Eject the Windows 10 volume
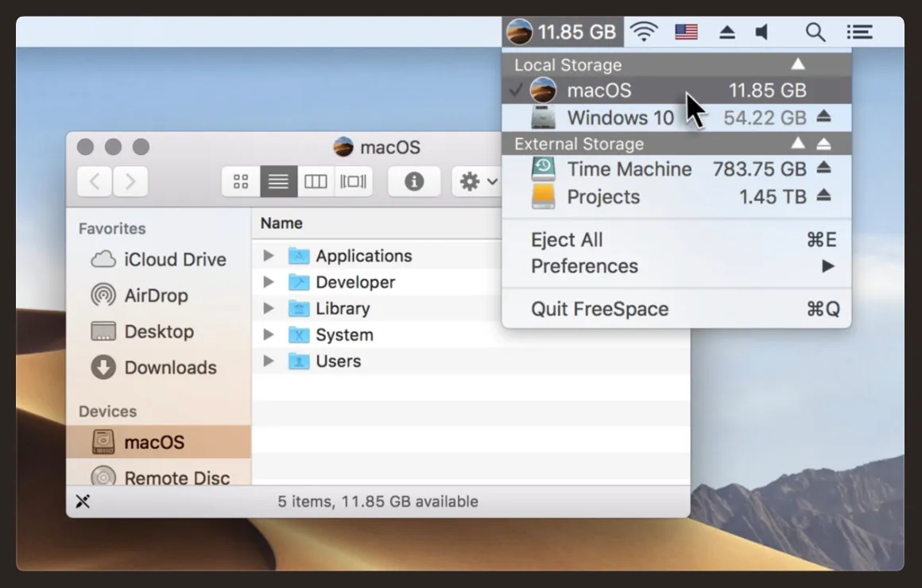The image size is (922, 588). pos(823,117)
